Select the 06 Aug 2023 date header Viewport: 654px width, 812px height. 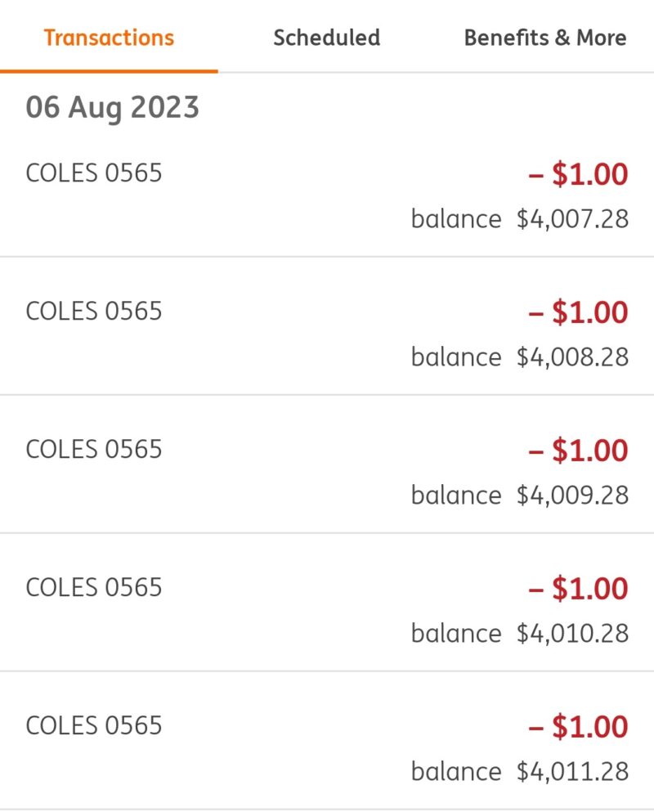click(x=112, y=108)
